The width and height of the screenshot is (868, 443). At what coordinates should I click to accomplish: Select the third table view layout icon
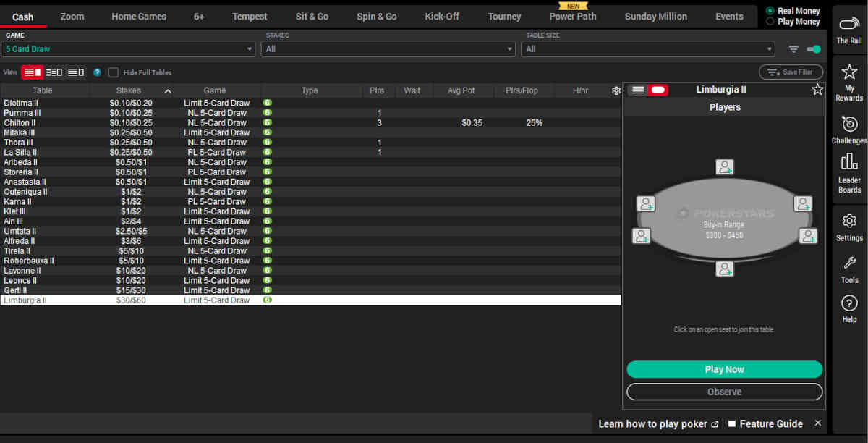[x=76, y=72]
